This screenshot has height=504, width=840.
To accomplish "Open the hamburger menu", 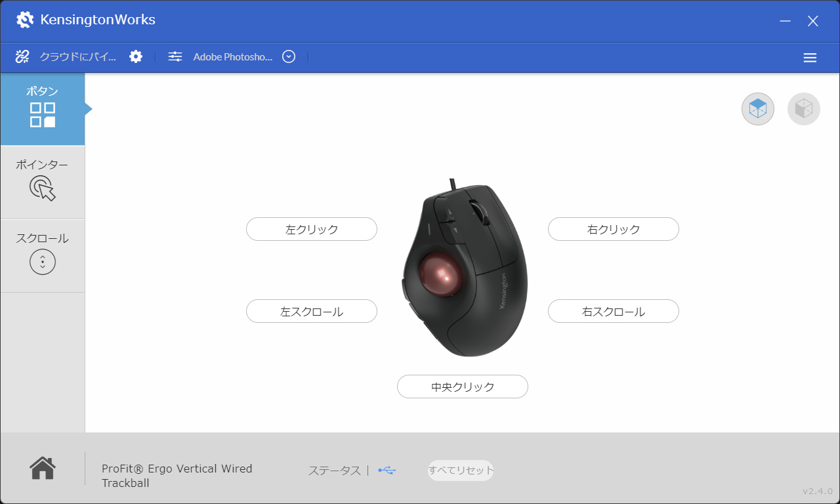I will 810,58.
